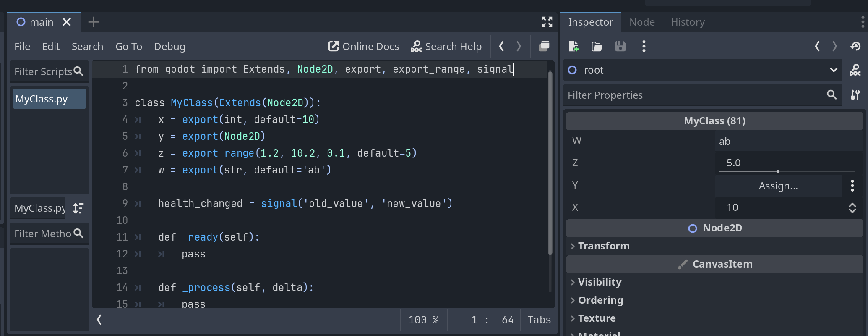Click the MyClass (81) section header
Viewport: 868px width, 336px height.
point(714,121)
